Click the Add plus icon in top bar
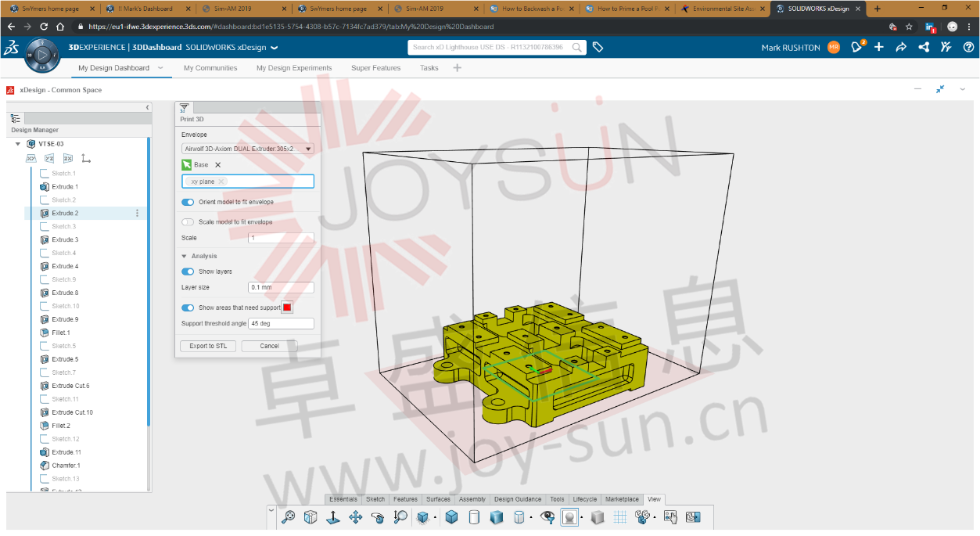980x536 pixels. coord(879,47)
